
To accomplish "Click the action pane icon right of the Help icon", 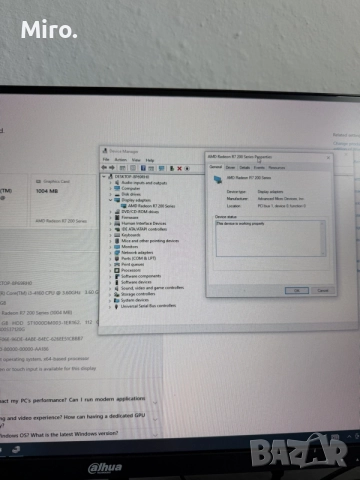I will tap(151, 168).
